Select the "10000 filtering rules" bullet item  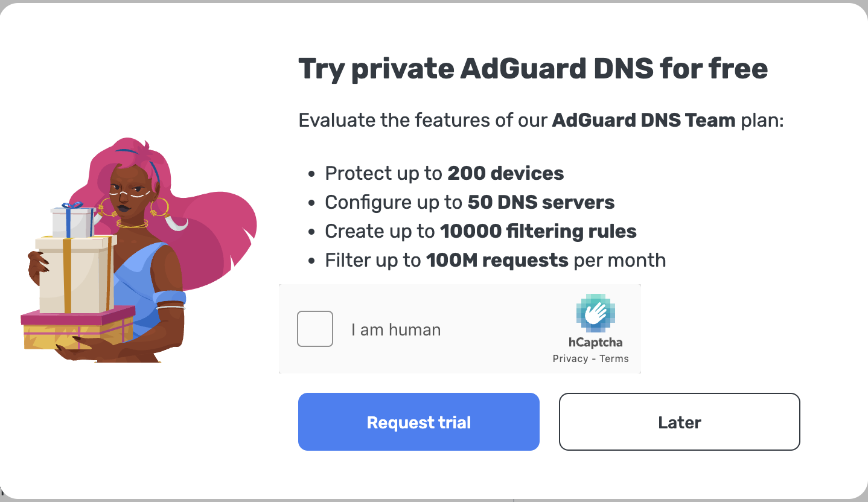coord(538,231)
